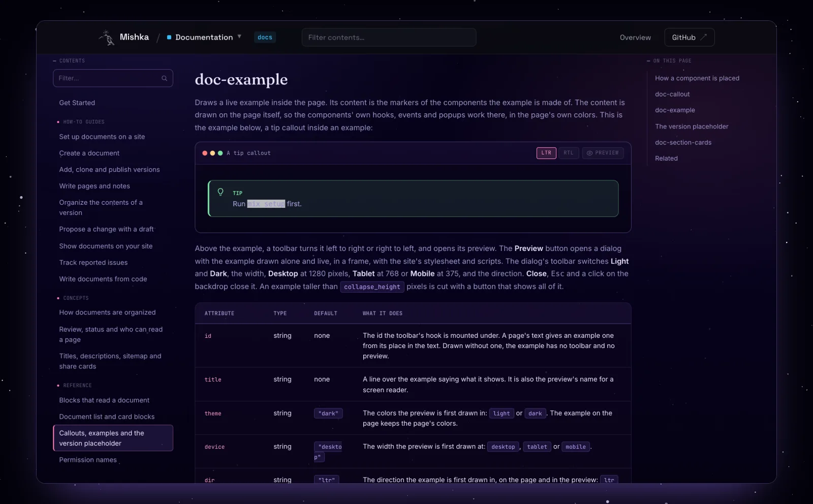Open the example PREVIEW dialog
The height and width of the screenshot is (504, 813).
pyautogui.click(x=603, y=153)
